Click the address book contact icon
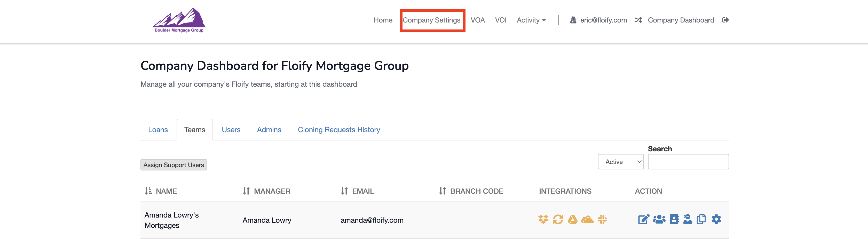This screenshot has height=239, width=868. (674, 219)
